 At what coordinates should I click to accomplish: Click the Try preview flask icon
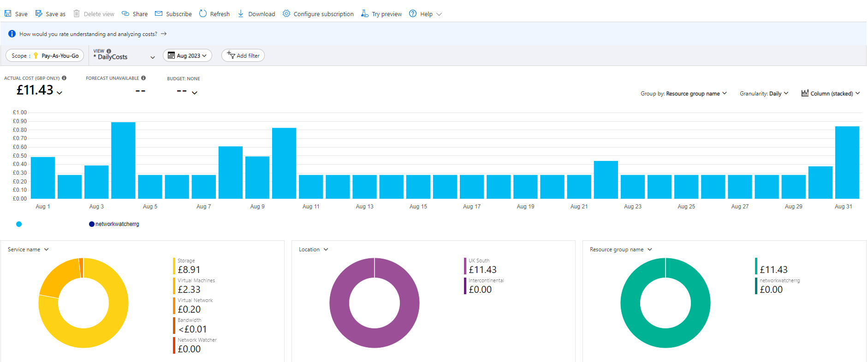coord(365,14)
